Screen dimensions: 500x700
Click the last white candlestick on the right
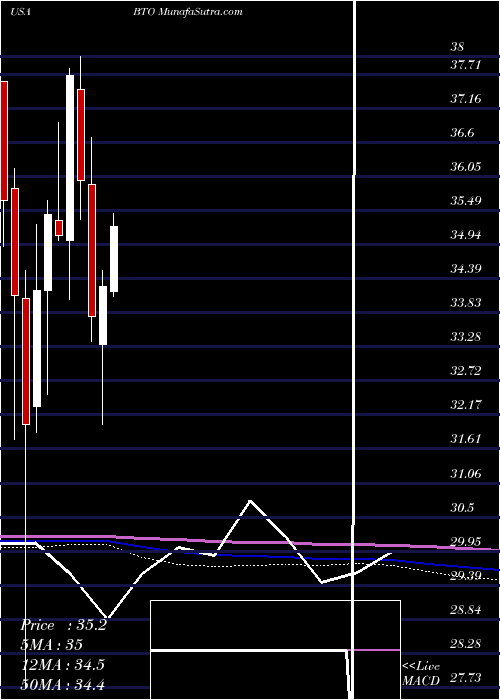tap(114, 259)
